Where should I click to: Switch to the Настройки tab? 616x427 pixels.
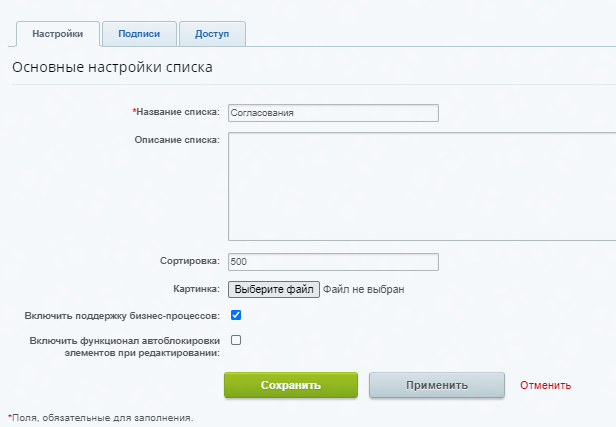pos(58,34)
